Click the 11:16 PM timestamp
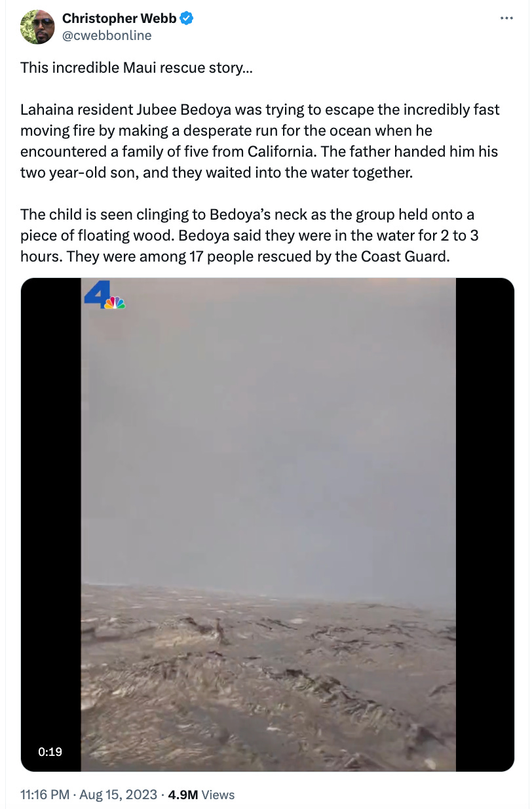Screen dimensions: 532x809 [45, 795]
